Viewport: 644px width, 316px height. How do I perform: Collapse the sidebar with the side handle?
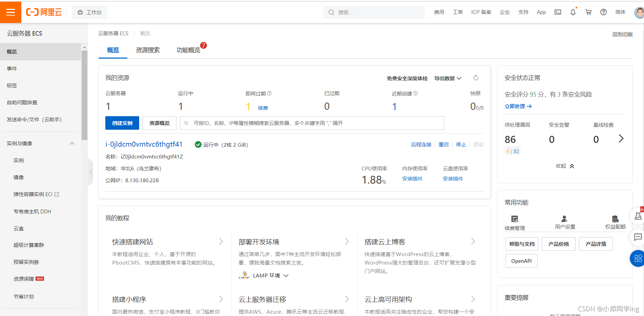coord(90,172)
